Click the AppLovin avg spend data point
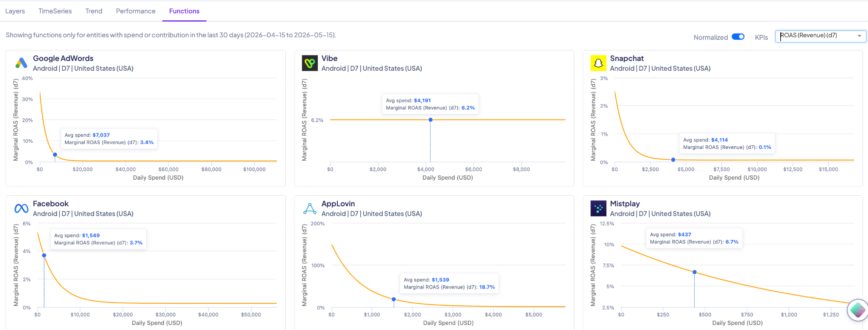Screen dimensions: 868x330 [394, 299]
